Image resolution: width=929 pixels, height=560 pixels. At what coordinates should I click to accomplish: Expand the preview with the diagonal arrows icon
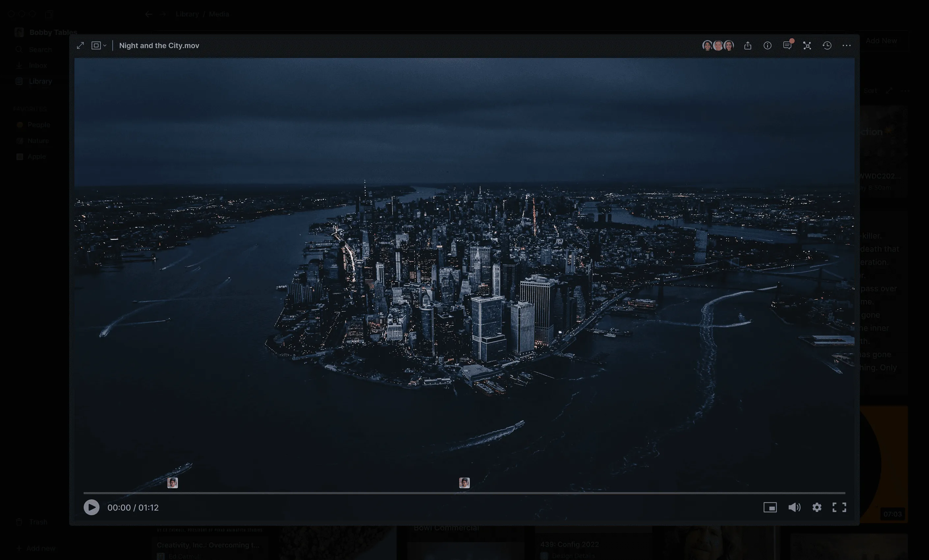[80, 46]
